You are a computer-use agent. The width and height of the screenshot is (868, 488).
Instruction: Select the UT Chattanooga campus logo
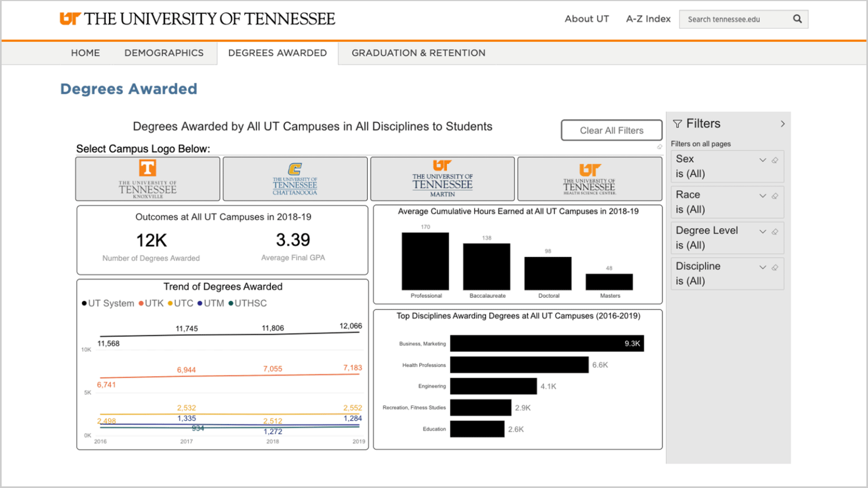[295, 178]
